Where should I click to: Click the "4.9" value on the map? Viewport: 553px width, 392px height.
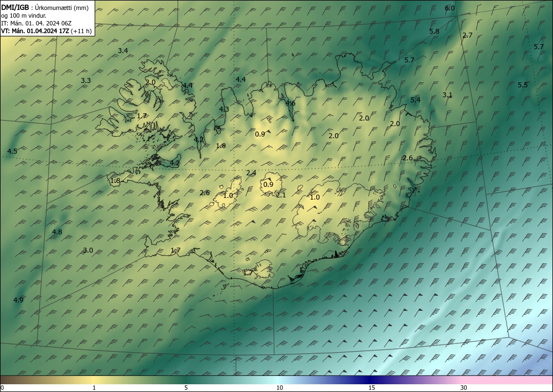coord(18,300)
